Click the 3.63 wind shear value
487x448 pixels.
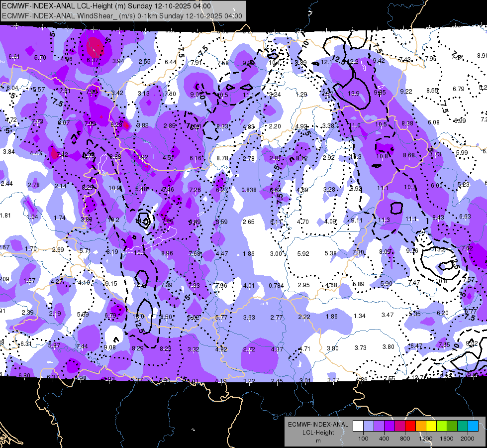[249, 318]
